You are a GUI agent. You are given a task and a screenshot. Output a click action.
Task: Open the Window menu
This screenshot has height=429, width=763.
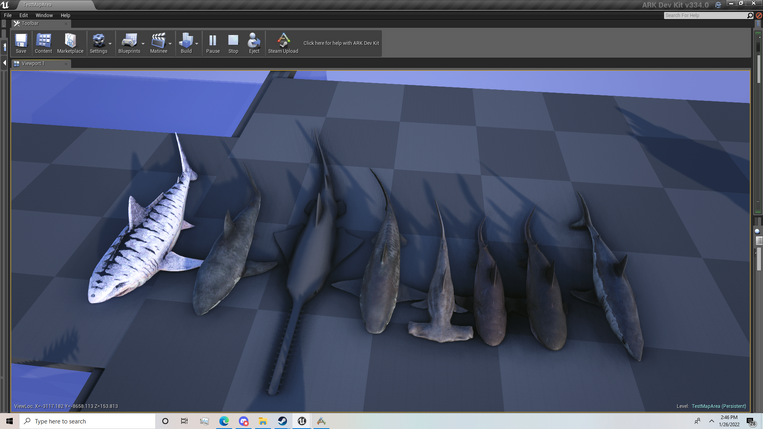[x=44, y=15]
